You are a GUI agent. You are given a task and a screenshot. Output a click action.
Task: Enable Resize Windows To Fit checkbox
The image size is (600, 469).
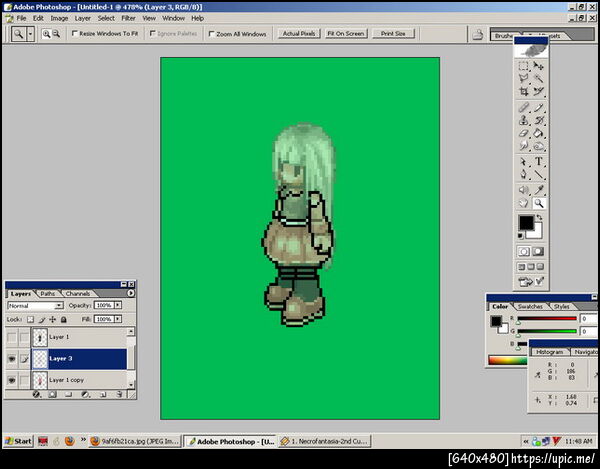(x=75, y=33)
